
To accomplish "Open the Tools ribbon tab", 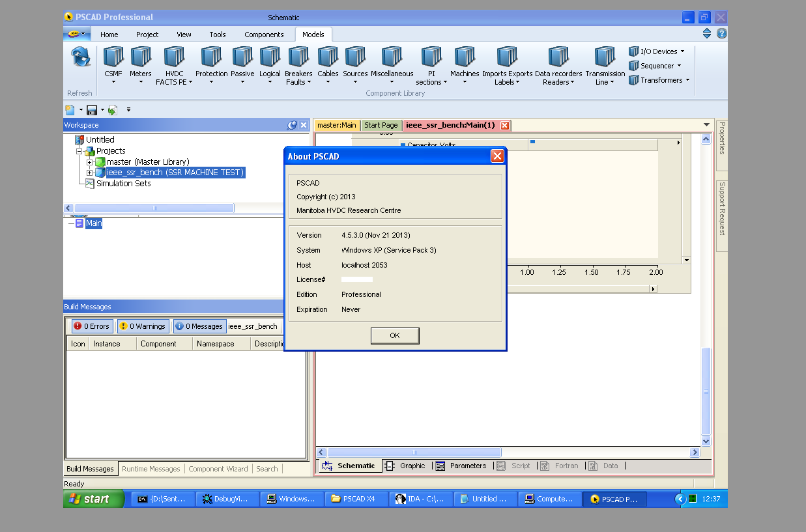I will 218,35.
